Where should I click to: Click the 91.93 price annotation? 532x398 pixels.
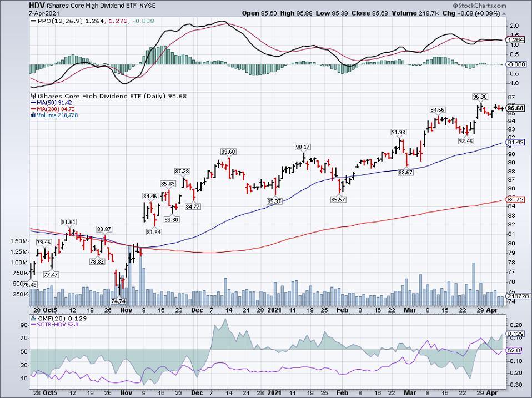(x=398, y=132)
